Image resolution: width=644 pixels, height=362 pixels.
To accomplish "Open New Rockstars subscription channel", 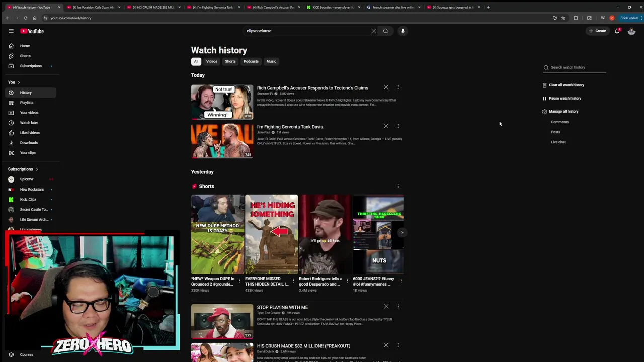I will click(x=30, y=190).
